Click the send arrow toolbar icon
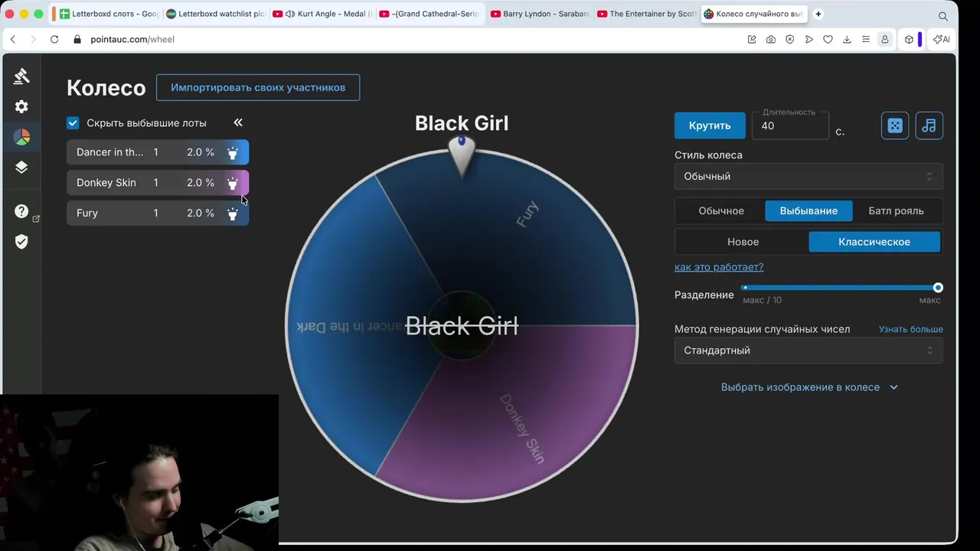 click(809, 39)
